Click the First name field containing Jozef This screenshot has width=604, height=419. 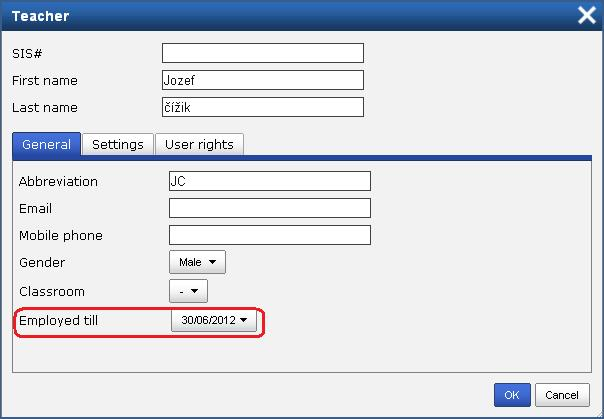pos(263,80)
